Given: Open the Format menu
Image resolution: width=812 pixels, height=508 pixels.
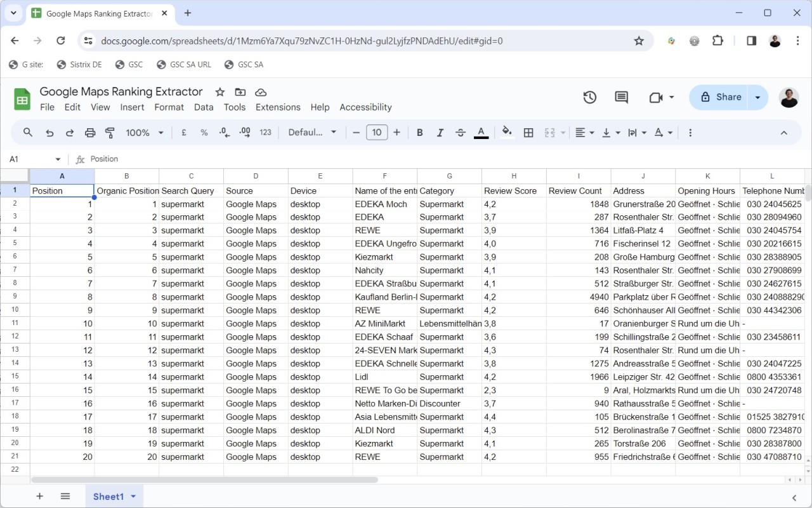Looking at the screenshot, I should (x=169, y=107).
